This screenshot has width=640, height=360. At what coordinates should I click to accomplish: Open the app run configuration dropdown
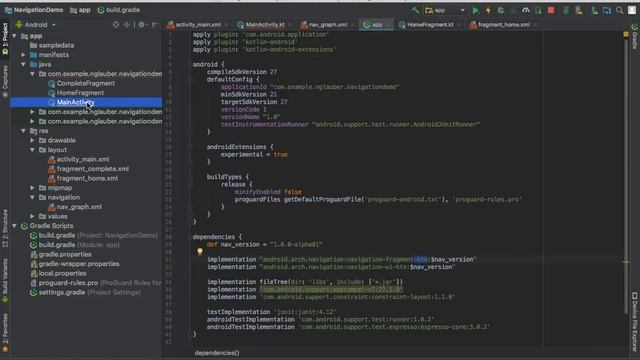click(444, 10)
